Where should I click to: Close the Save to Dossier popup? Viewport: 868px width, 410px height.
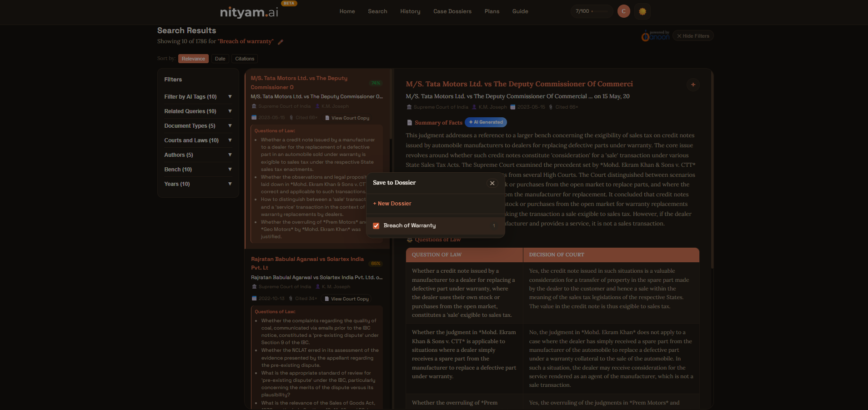click(492, 183)
